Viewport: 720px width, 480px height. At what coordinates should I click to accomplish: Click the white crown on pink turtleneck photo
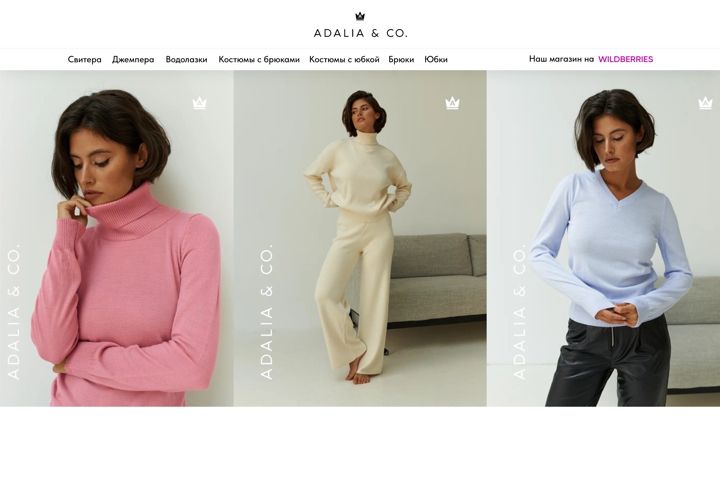tap(199, 103)
